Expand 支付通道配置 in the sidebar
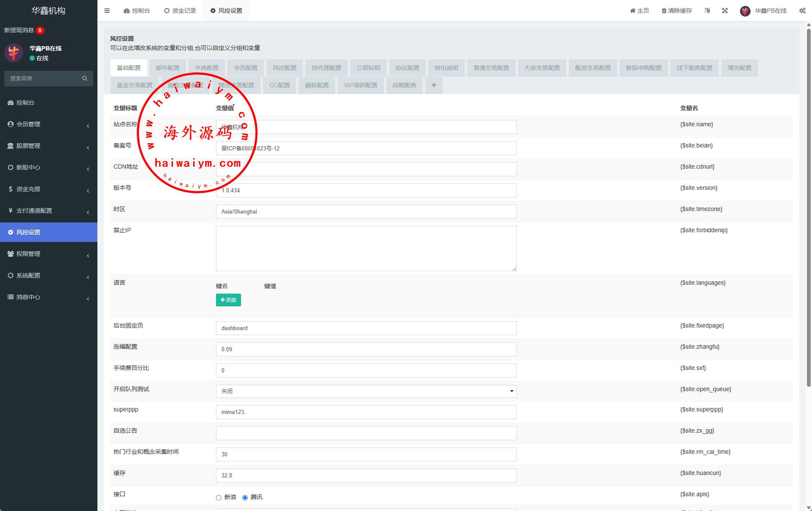 pyautogui.click(x=48, y=211)
